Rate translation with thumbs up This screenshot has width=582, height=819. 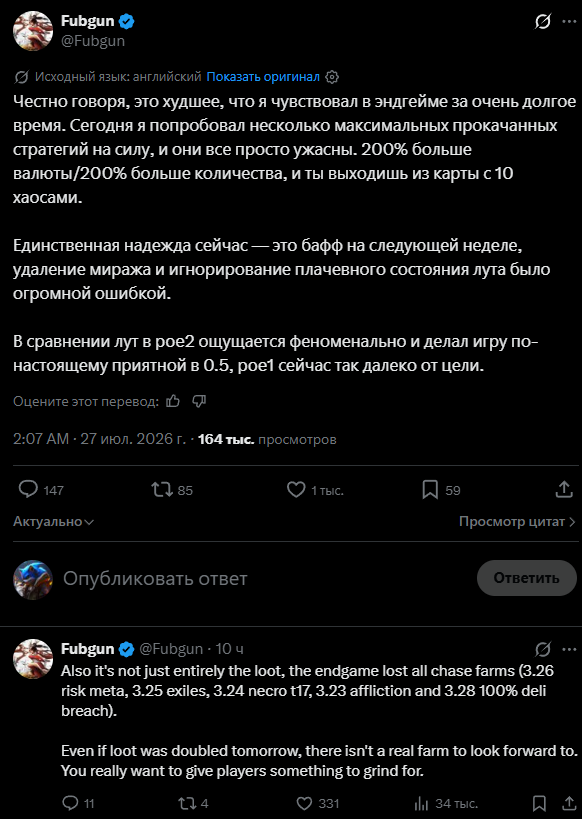pos(173,401)
